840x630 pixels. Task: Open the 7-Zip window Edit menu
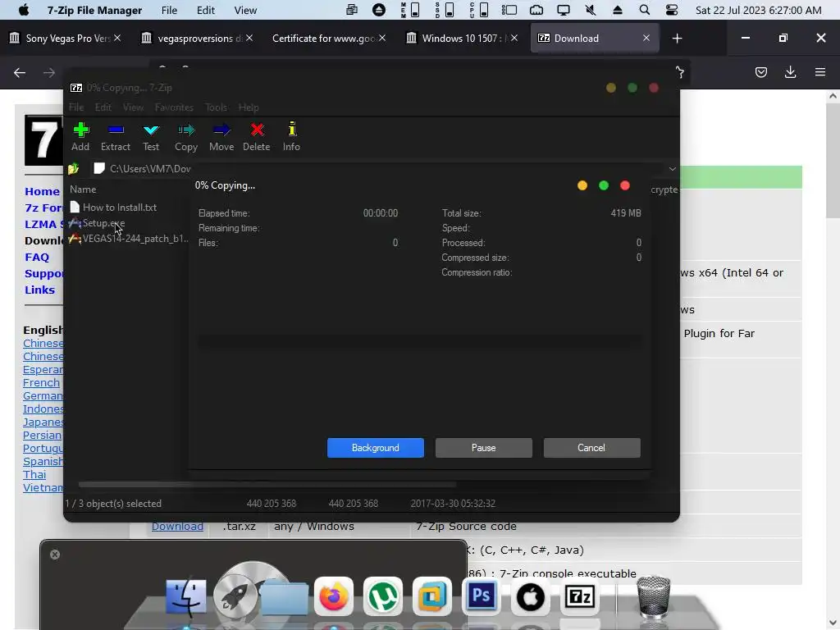[103, 107]
